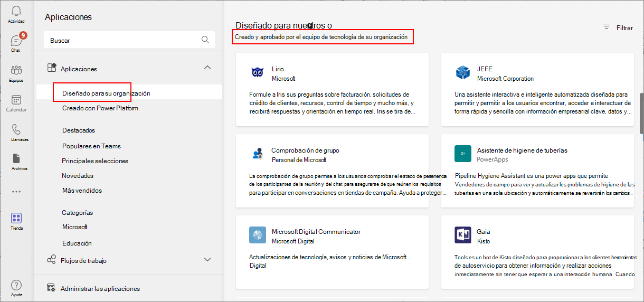
Task: Select Destacados in the sidebar
Action: click(79, 130)
